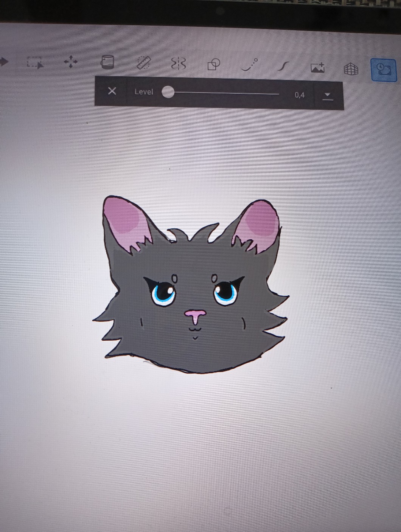Close the Level options bar

(x=112, y=91)
